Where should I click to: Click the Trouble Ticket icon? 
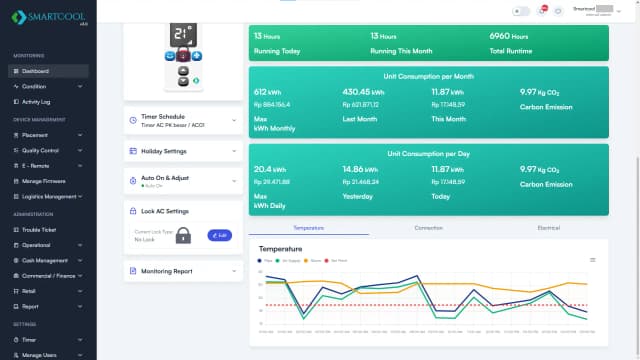pyautogui.click(x=16, y=230)
